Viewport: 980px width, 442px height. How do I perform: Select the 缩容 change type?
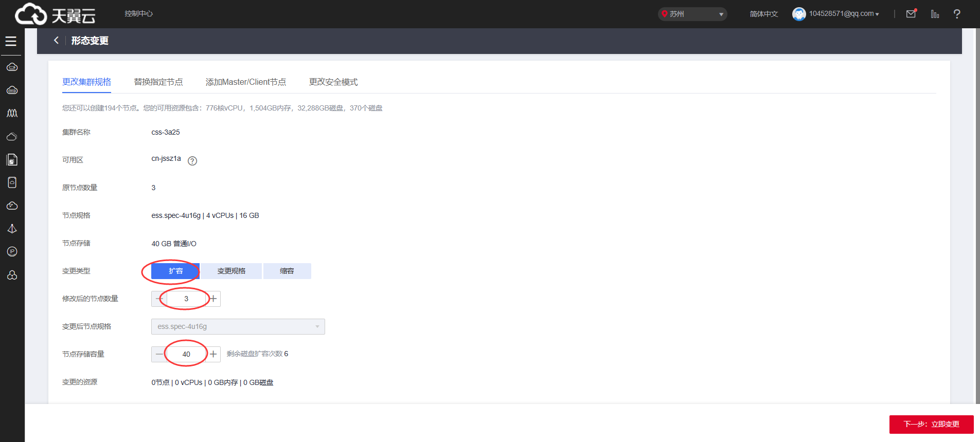point(287,271)
